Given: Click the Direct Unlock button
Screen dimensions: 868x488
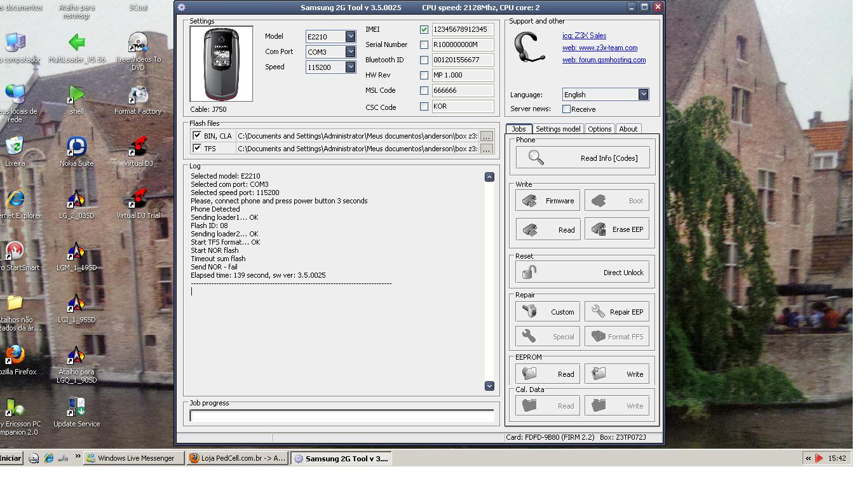Looking at the screenshot, I should tap(583, 273).
